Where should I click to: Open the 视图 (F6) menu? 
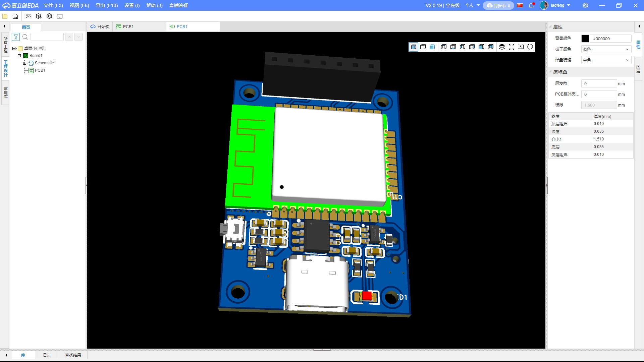[79, 5]
